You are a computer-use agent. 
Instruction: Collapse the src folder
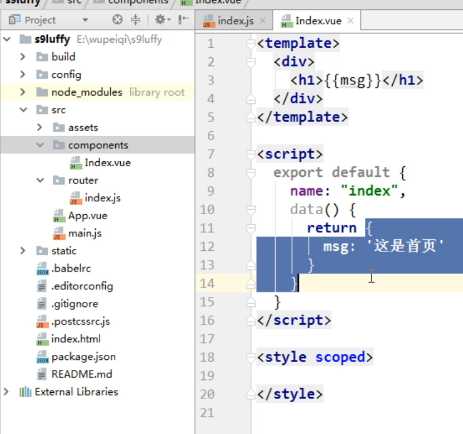[x=23, y=109]
